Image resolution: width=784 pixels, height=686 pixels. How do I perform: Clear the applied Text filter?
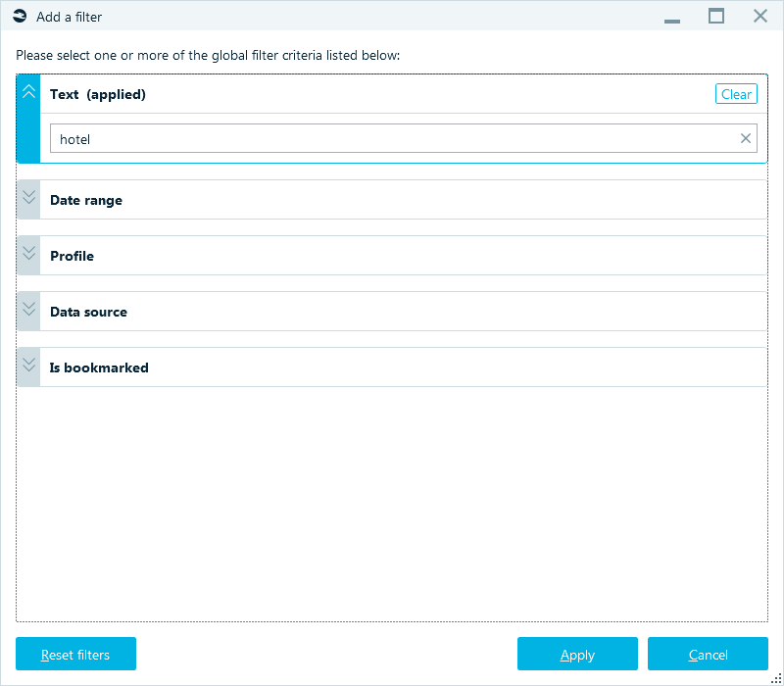(736, 94)
